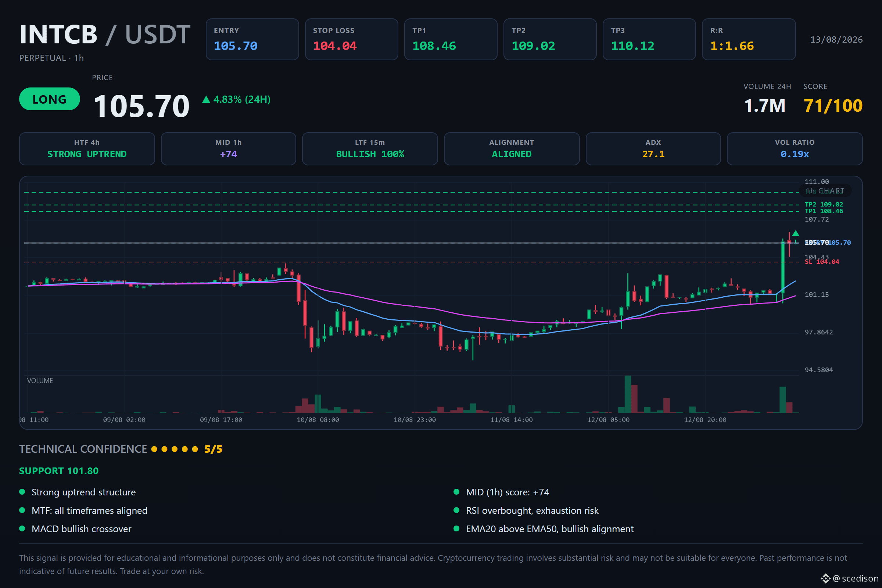The image size is (882, 588).
Task: Click the '4.83% (24H)' change value
Action: (x=242, y=99)
